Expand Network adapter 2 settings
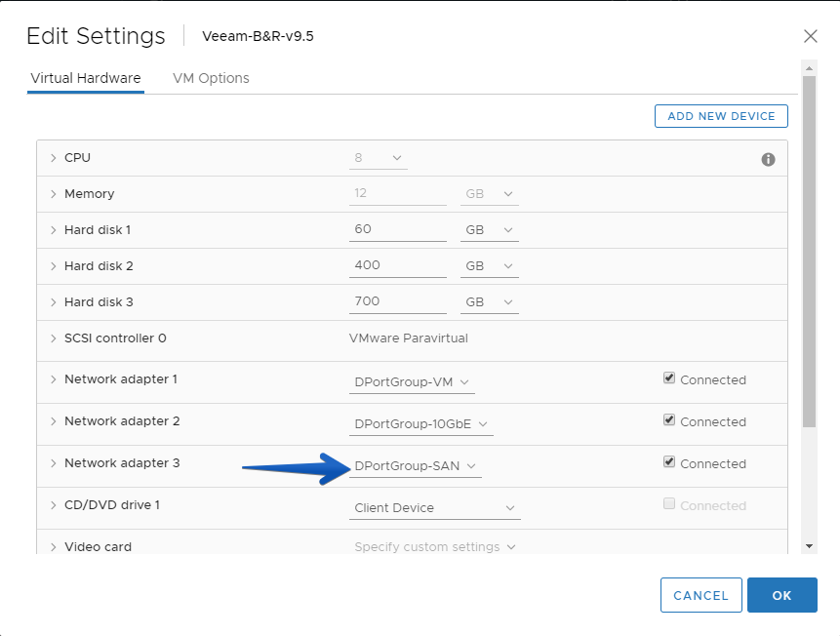Image resolution: width=840 pixels, height=636 pixels. pyautogui.click(x=53, y=421)
